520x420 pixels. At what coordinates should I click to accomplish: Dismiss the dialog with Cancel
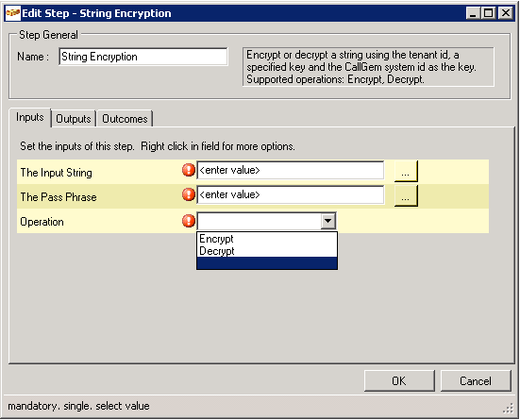[476, 381]
